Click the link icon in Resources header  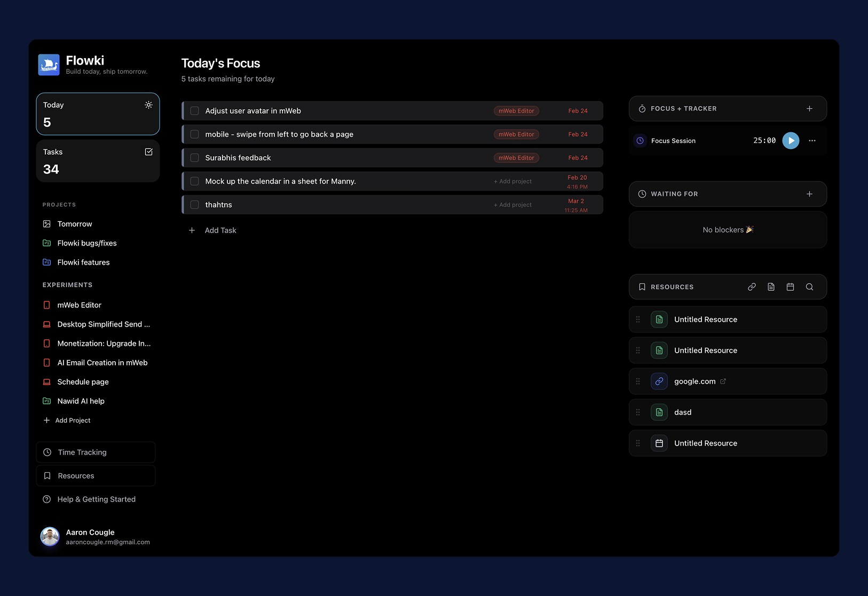point(752,287)
